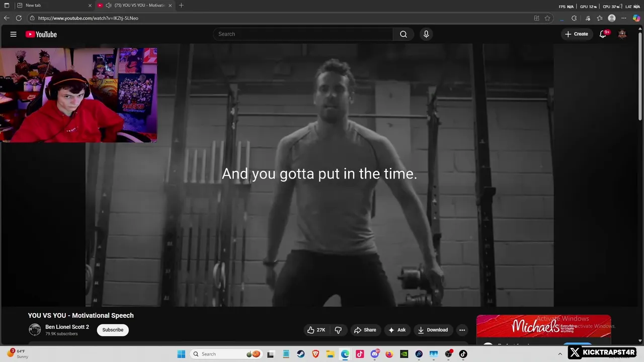This screenshot has height=362, width=644.
Task: Open the media control music icon
Action: point(588,18)
